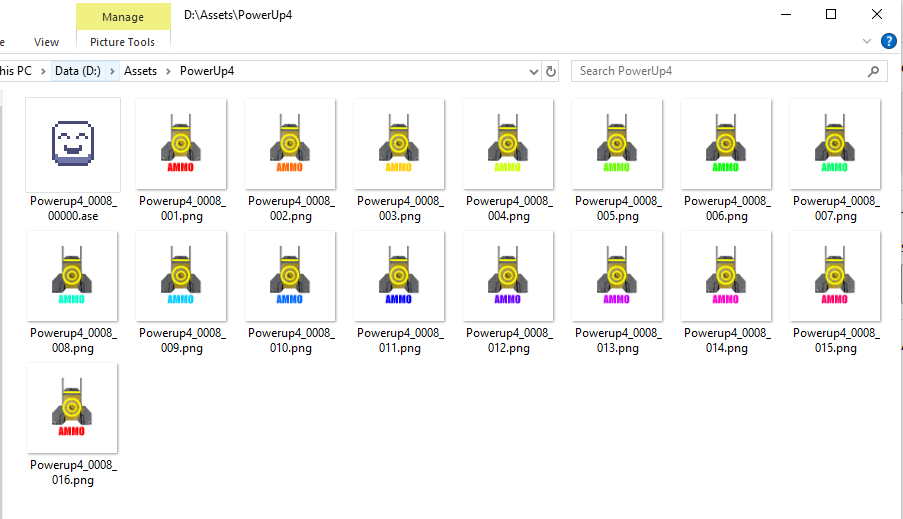Select the Powerup4_0008_016.png thumbnail
903x519 pixels.
pos(72,408)
